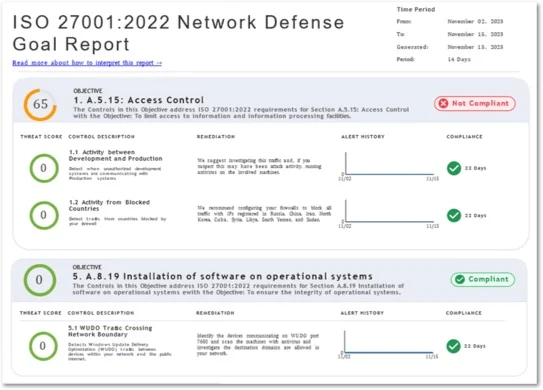Click the red Not Compliant badge
This screenshot has height=390, width=543.
click(x=474, y=103)
